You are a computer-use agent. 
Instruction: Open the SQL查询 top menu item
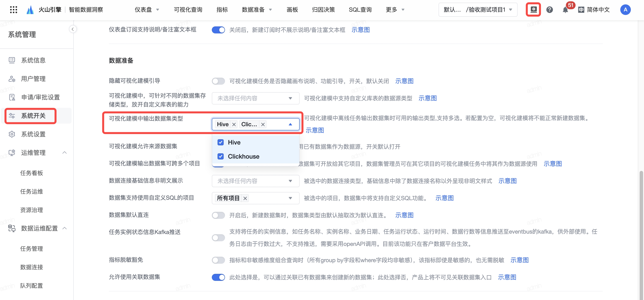coord(360,9)
